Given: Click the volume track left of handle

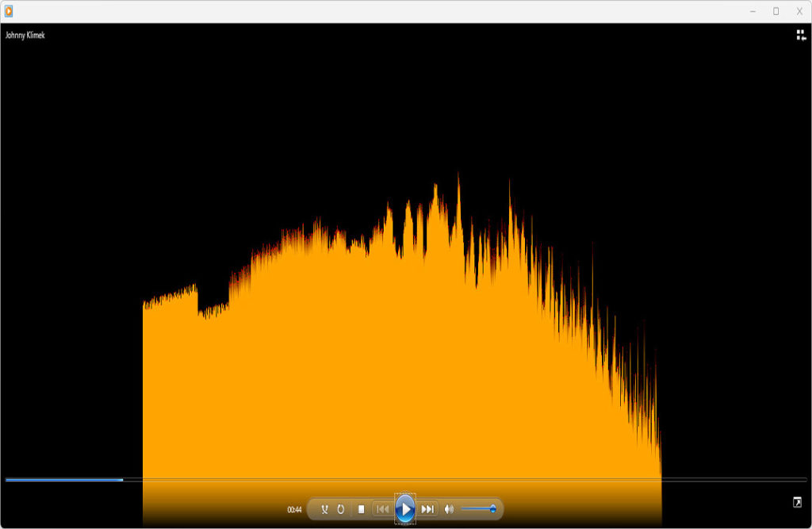Looking at the screenshot, I should (474, 509).
